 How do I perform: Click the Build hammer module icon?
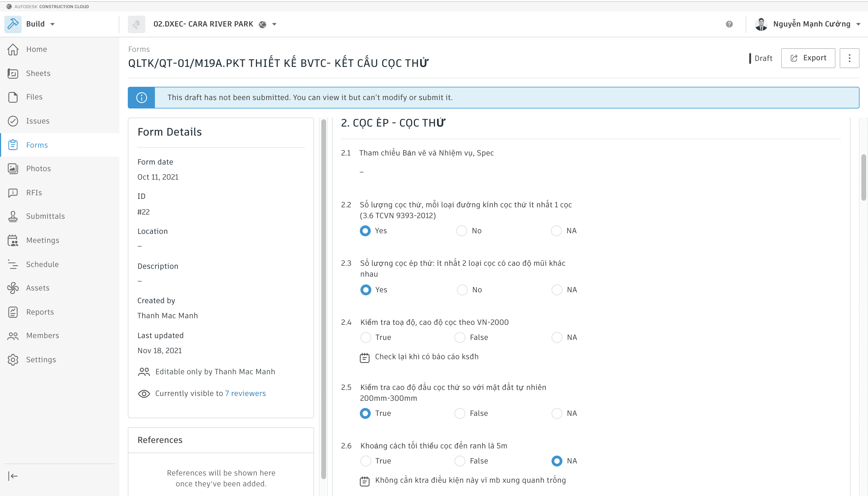(13, 24)
